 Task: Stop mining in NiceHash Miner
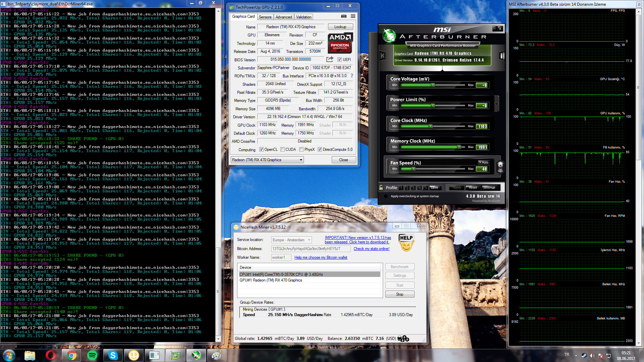click(400, 294)
